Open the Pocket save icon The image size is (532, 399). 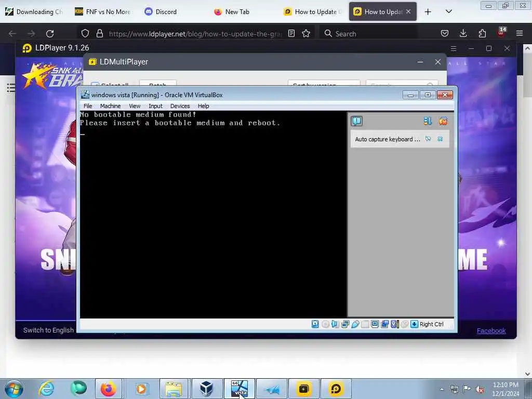point(445,33)
